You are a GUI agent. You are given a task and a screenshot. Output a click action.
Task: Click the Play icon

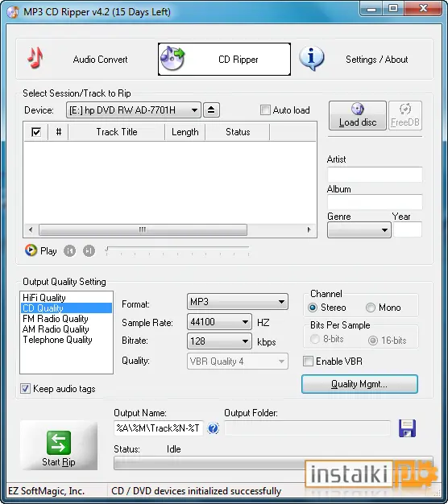click(x=31, y=250)
